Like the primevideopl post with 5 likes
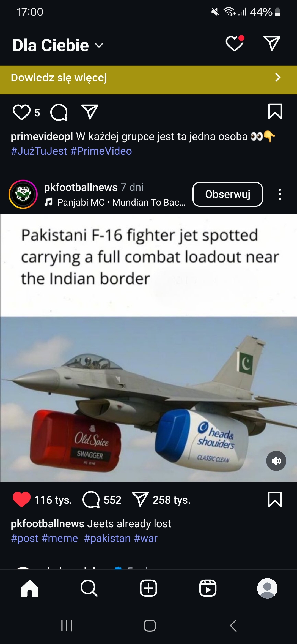The image size is (297, 644). [x=22, y=112]
